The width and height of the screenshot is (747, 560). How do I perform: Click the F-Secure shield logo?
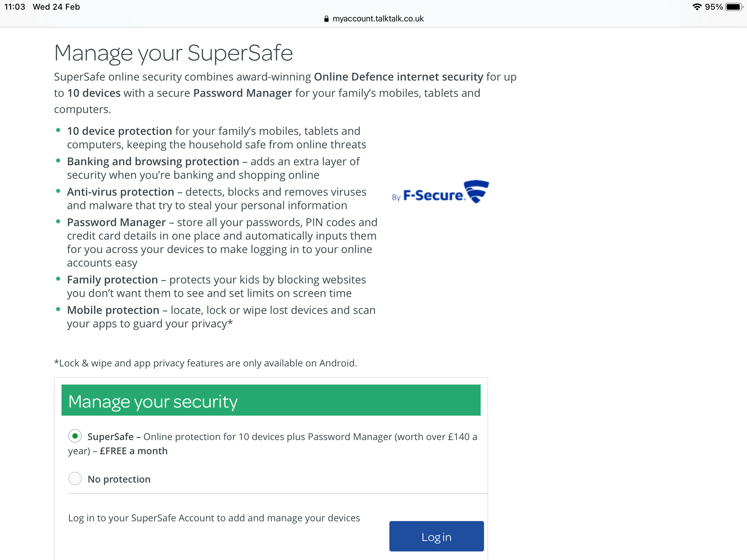[476, 191]
